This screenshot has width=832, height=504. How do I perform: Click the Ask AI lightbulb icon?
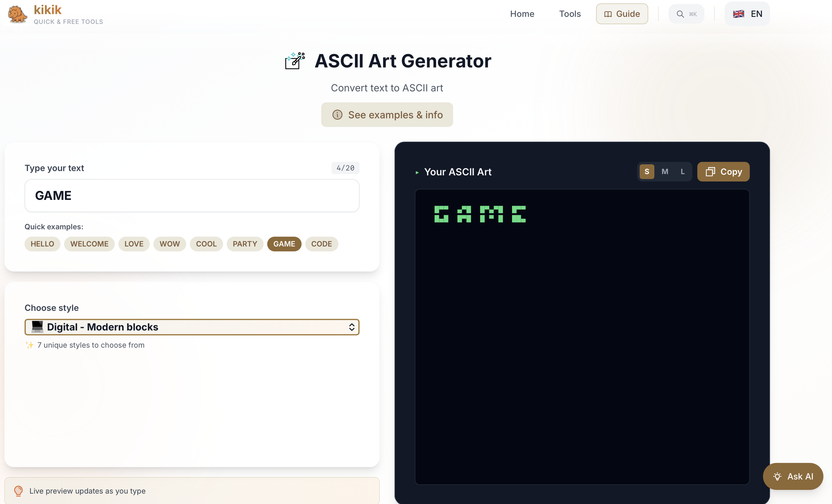click(777, 476)
